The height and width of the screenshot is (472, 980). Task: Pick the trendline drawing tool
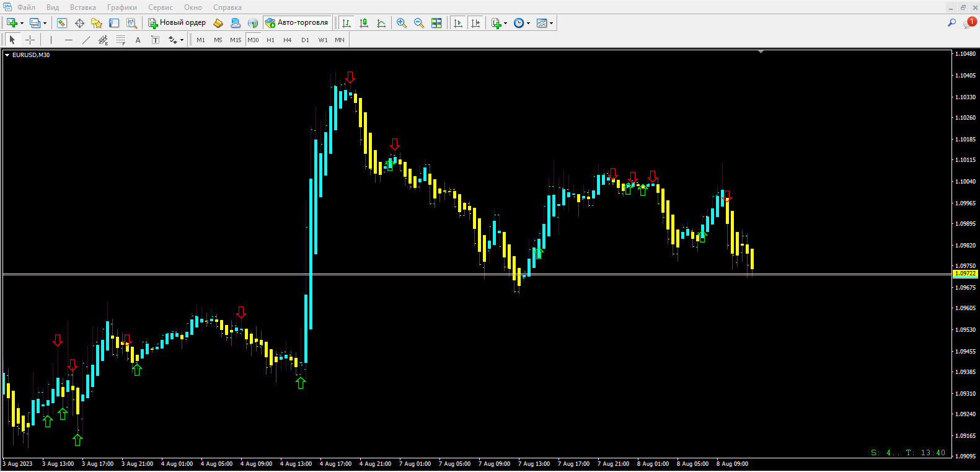(86, 40)
